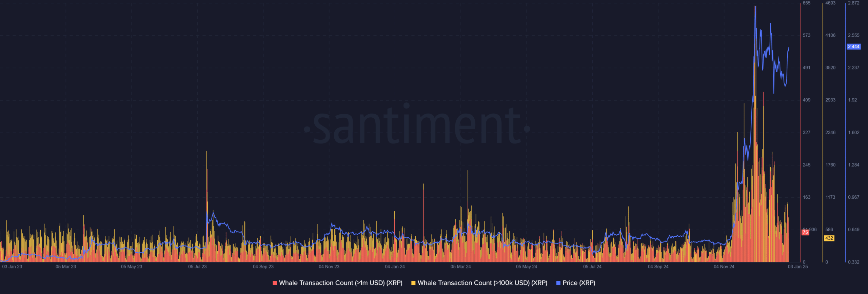Select the 05 Jul 23 date label

tap(197, 267)
